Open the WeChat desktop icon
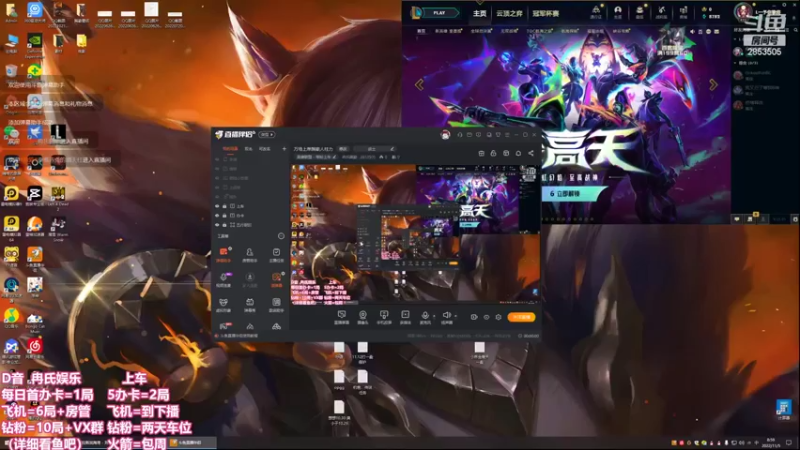Screen dimensions: 800x450 click(11, 134)
